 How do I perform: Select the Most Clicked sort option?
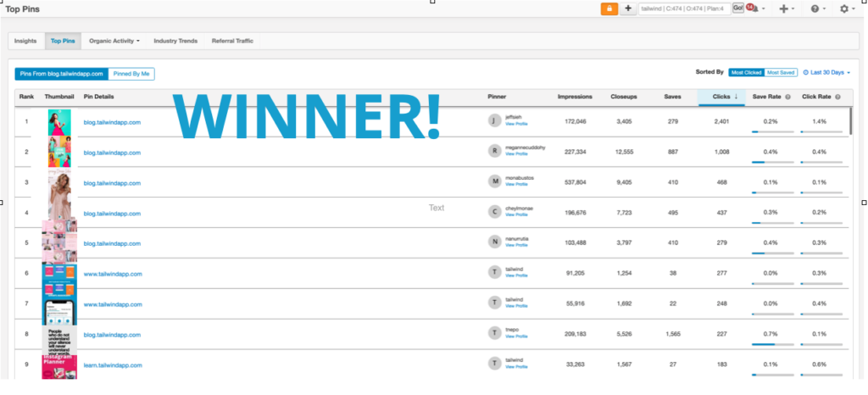(746, 72)
